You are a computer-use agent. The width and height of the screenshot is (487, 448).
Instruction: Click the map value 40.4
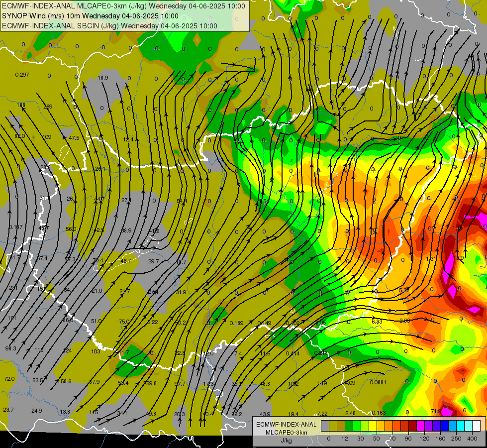208,414
